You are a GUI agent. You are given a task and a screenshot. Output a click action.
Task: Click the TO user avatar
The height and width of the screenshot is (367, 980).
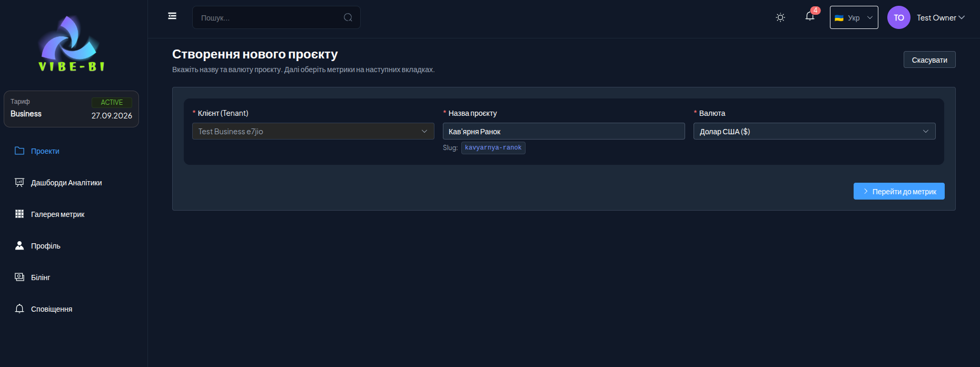pos(899,17)
